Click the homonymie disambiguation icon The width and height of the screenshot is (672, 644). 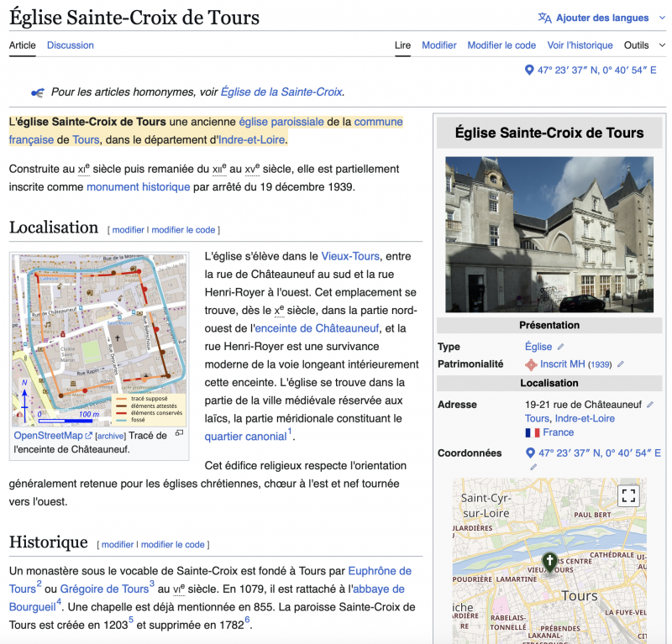[38, 92]
